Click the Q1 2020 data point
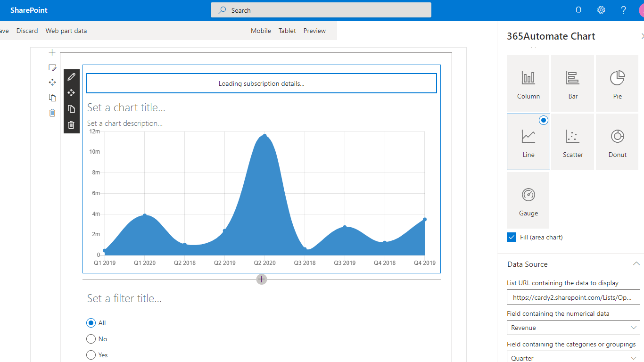Screen dimensions: 644x362 point(145,215)
